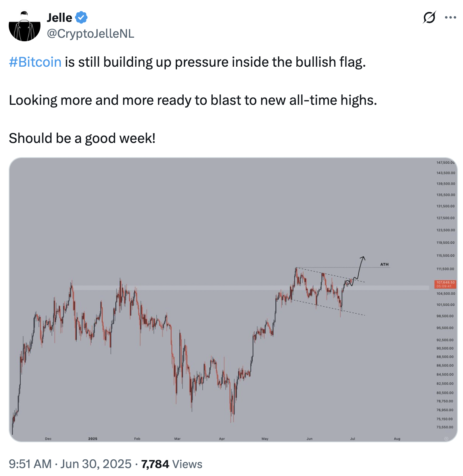Screen dimensions: 463x476
Task: Click the blue verified badge
Action: click(x=81, y=17)
